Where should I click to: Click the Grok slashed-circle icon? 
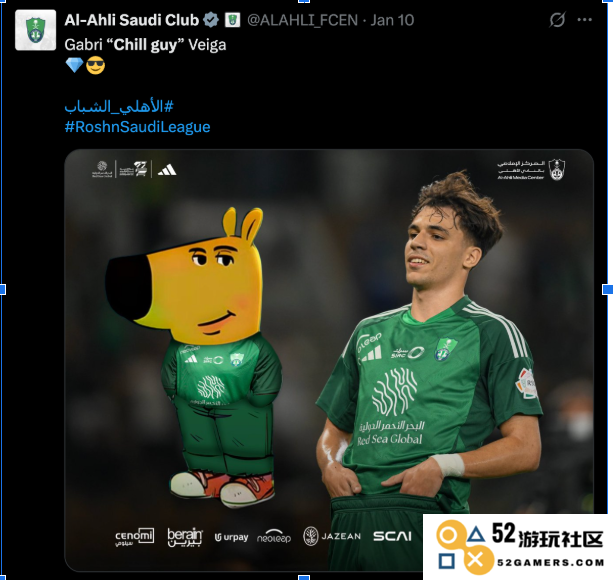point(557,20)
